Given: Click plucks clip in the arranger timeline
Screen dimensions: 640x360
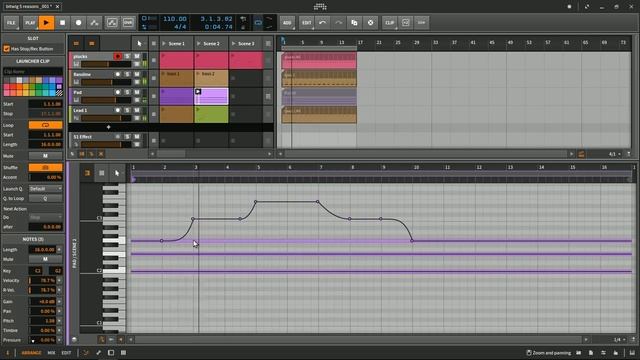Looking at the screenshot, I should pyautogui.click(x=319, y=60).
